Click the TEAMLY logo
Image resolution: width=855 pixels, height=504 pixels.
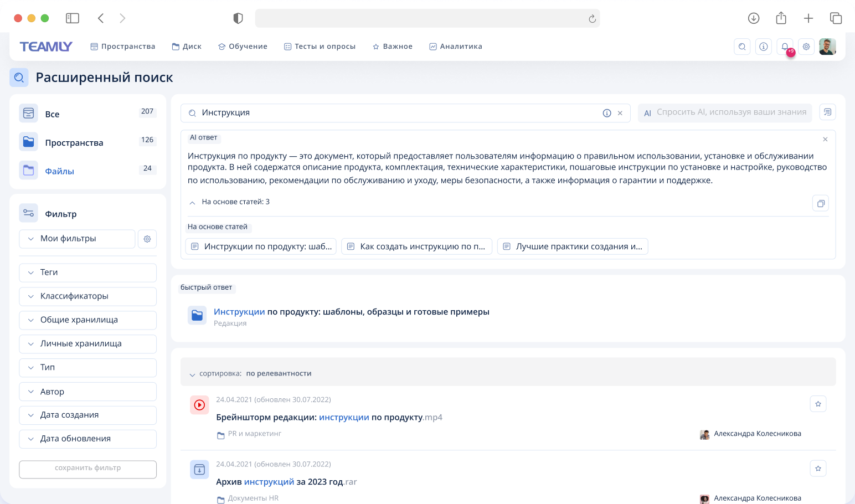[x=46, y=47]
